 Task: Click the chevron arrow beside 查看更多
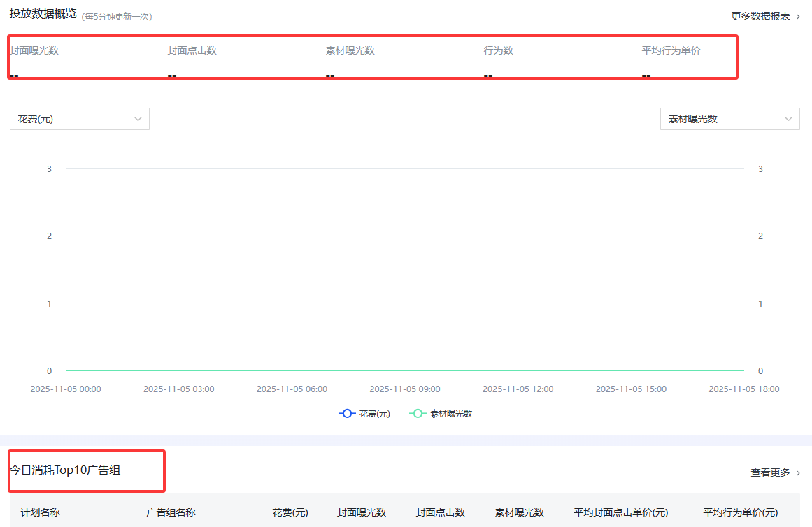coord(799,472)
